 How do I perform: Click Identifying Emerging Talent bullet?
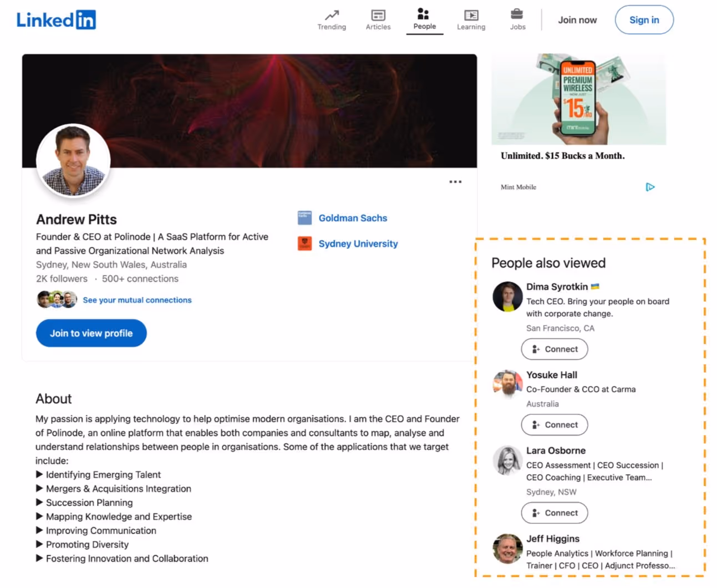[98, 475]
